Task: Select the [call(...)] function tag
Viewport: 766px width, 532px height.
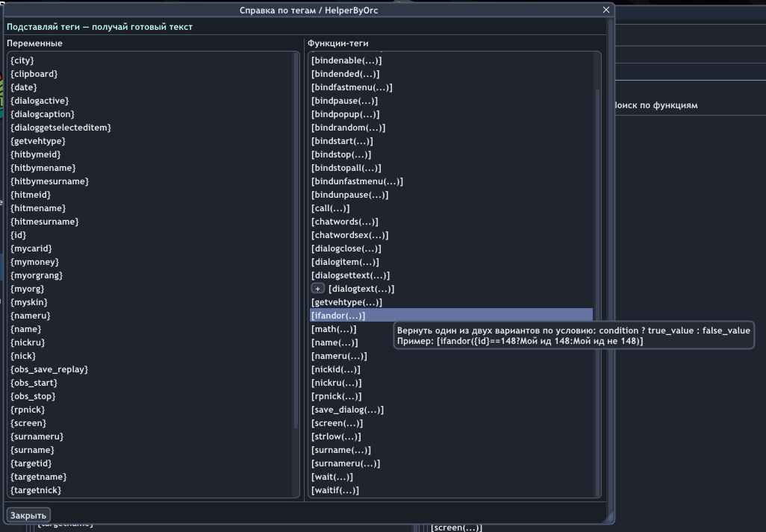Action: click(330, 208)
